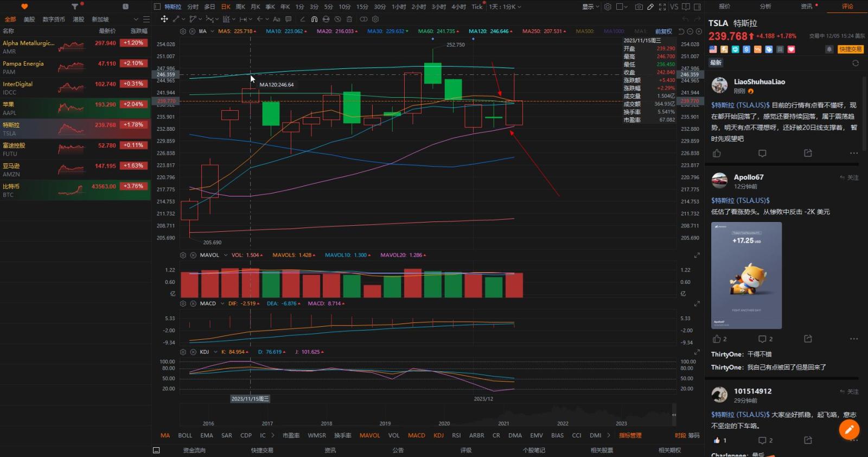Select the 美股 watchlist tab
Viewport: 868px width, 457px height.
[29, 19]
